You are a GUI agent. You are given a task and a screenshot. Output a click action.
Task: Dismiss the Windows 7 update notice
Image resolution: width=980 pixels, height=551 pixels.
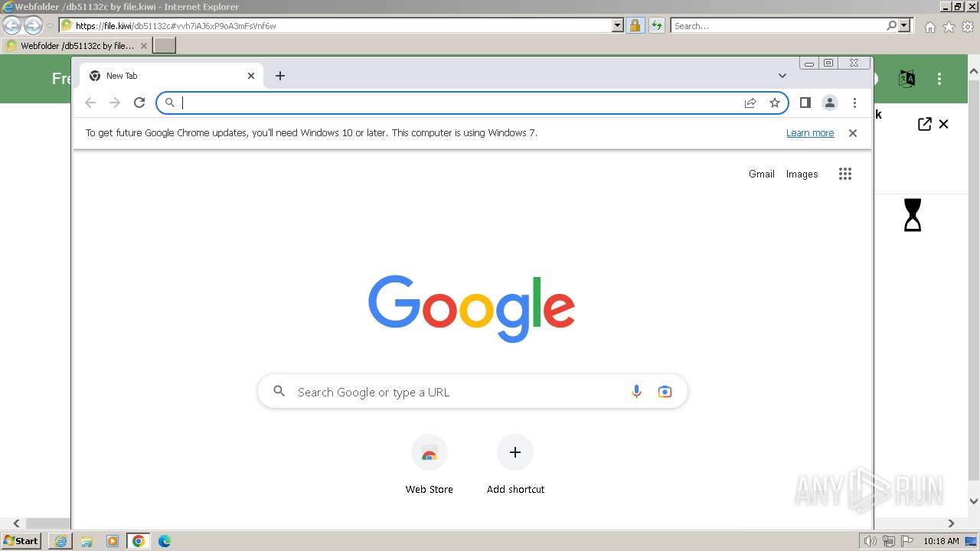[x=853, y=133]
